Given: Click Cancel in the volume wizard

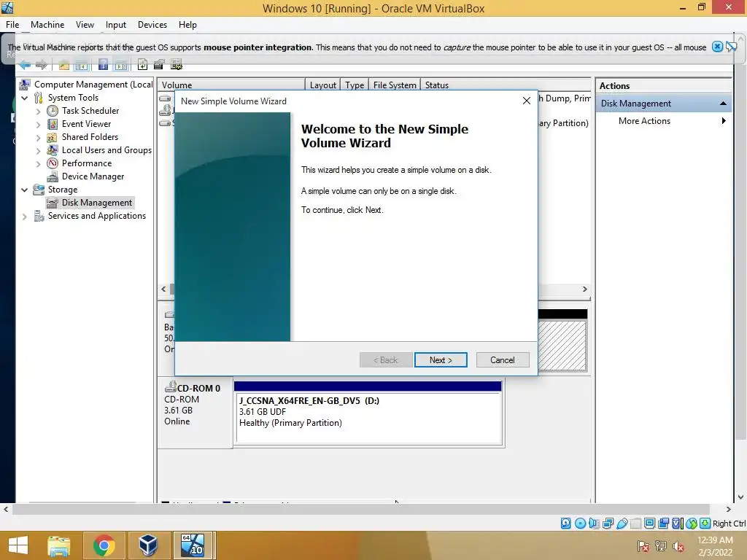Looking at the screenshot, I should coord(503,360).
